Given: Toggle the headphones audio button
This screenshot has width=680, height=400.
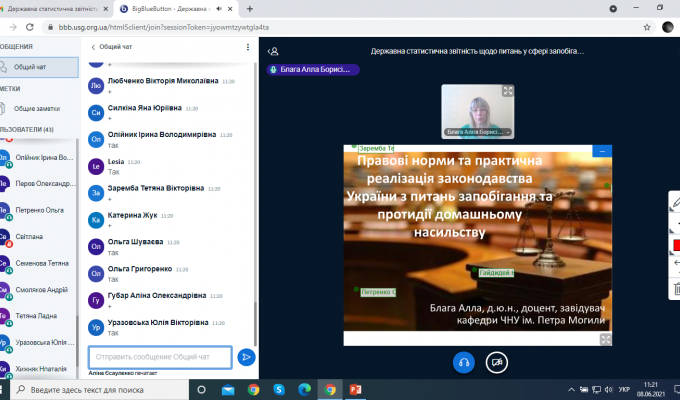Looking at the screenshot, I should pyautogui.click(x=463, y=361).
